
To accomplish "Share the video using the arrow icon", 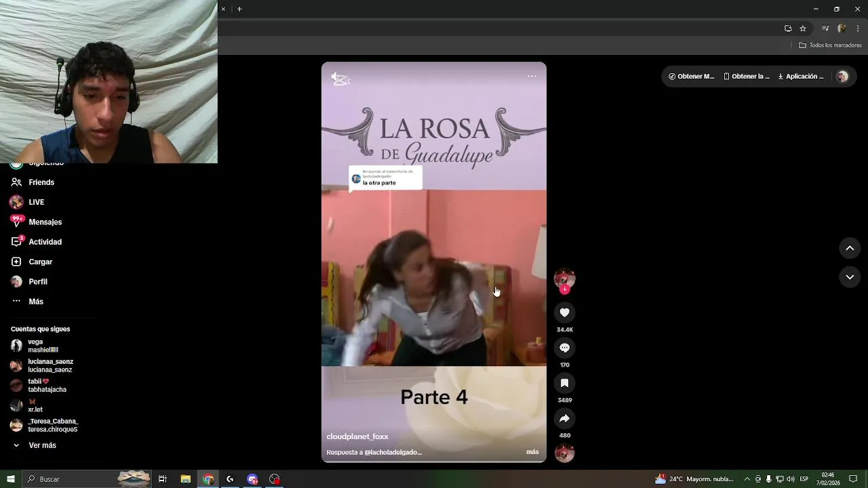I will (564, 418).
